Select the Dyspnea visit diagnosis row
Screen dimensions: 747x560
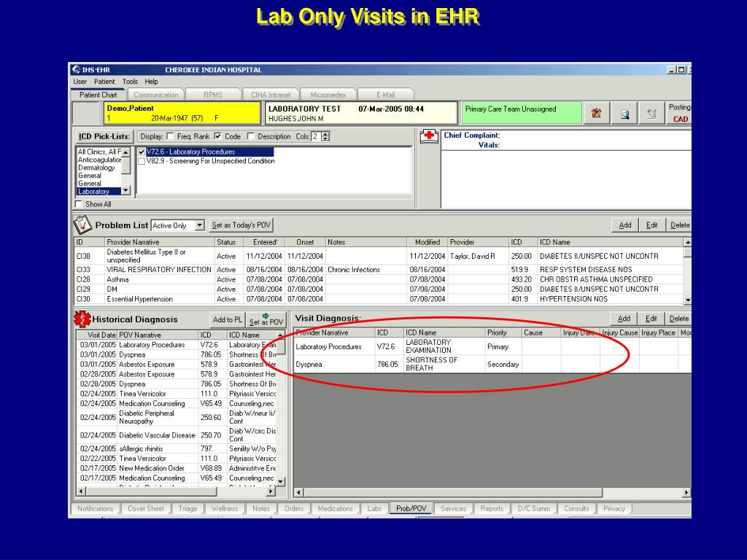492,365
